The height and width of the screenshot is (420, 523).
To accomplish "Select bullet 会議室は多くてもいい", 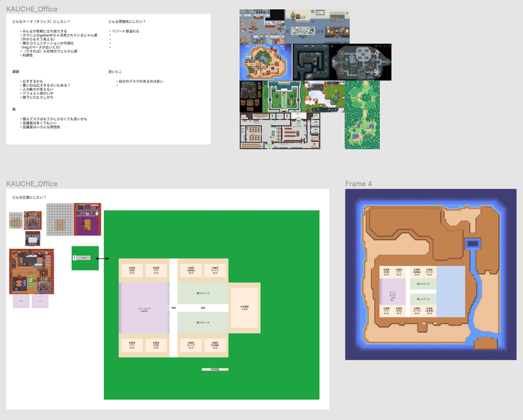I will [x=39, y=123].
